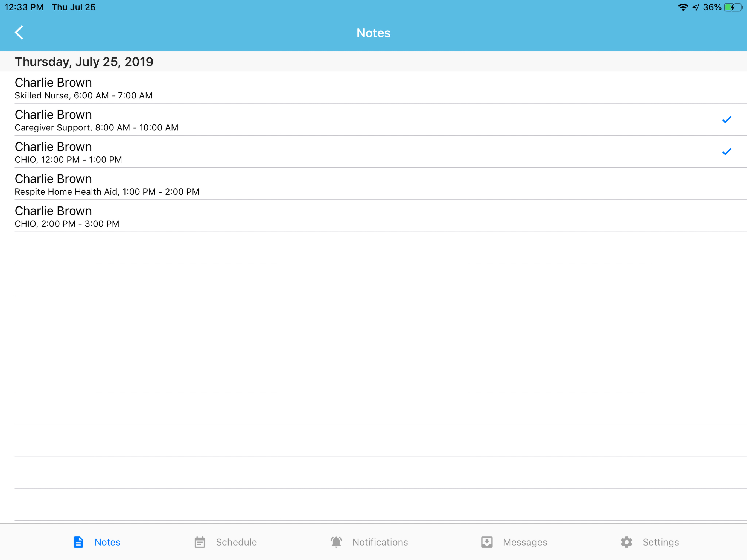The image size is (747, 560).
Task: Switch to the Notes tab label
Action: pos(107,542)
